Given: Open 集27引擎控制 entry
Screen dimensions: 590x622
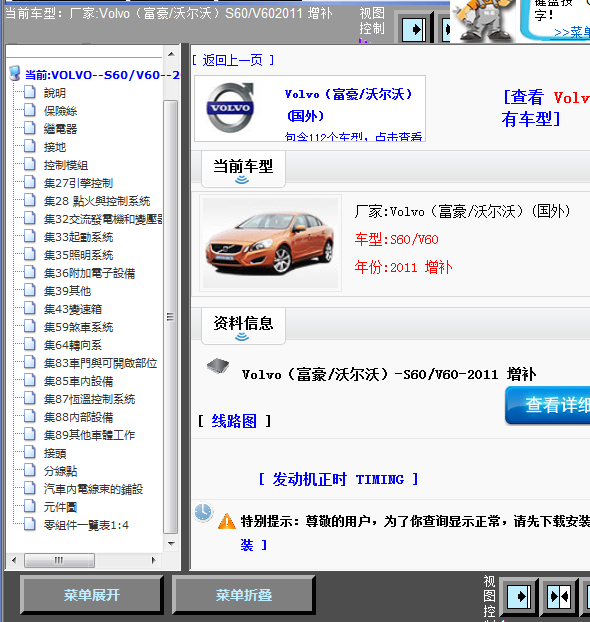Looking at the screenshot, I should click(x=79, y=183).
